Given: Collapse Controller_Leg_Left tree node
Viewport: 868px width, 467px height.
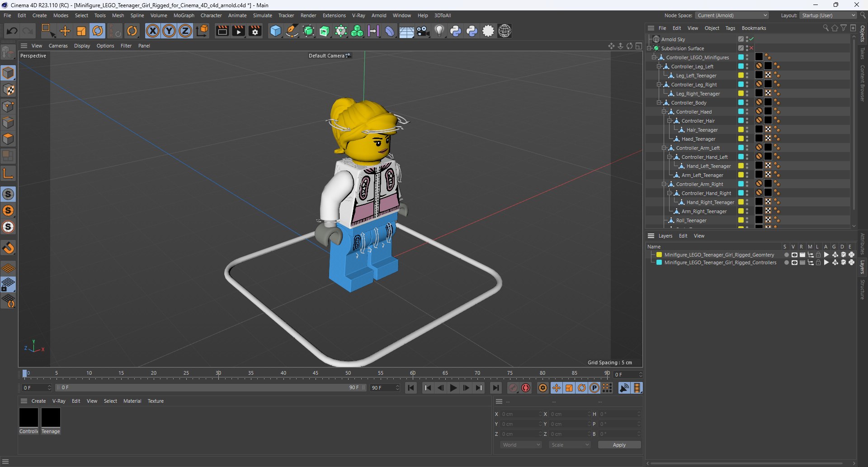Looking at the screenshot, I should point(659,67).
